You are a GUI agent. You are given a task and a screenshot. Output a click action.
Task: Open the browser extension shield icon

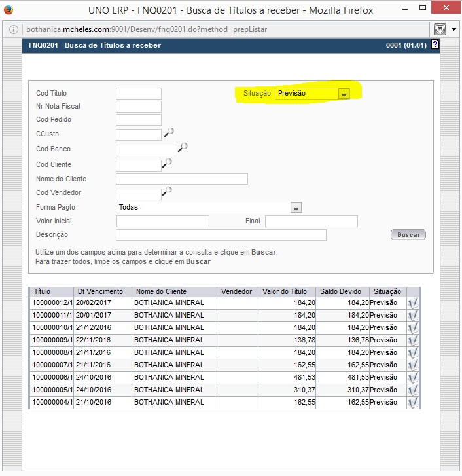pyautogui.click(x=440, y=29)
